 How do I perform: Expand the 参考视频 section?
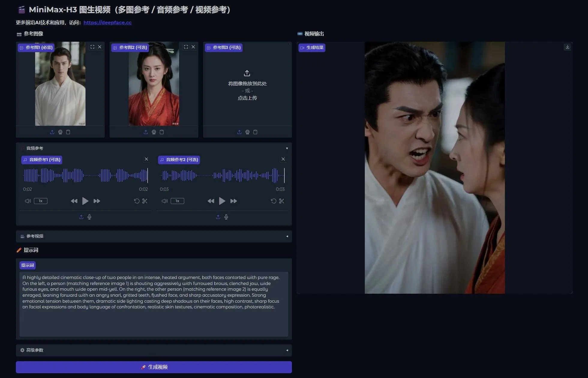click(154, 236)
